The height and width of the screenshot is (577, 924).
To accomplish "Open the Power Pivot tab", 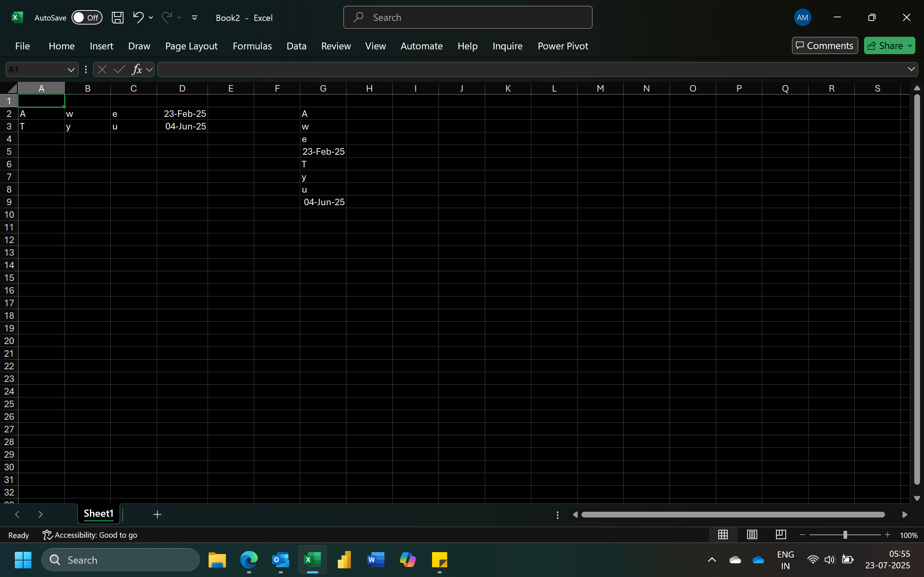I will 562,46.
